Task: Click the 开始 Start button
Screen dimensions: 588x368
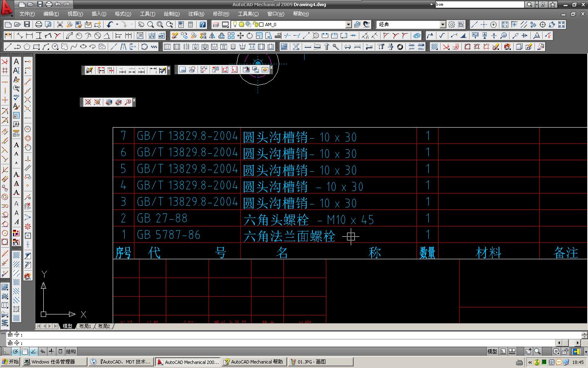Action: point(11,362)
